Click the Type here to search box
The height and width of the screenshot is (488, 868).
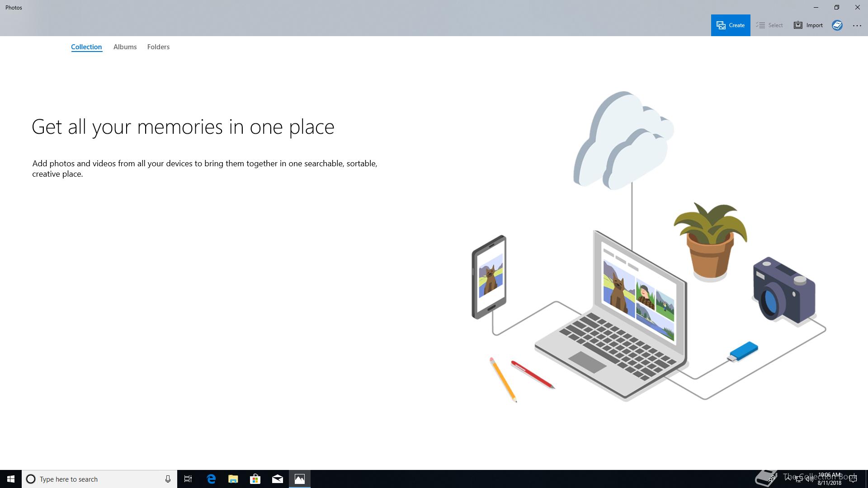(x=95, y=479)
